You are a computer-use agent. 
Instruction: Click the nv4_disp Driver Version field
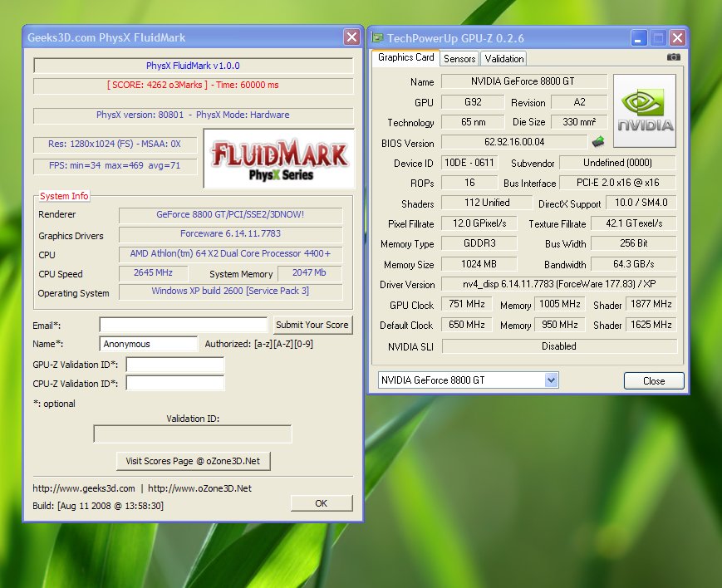(559, 284)
